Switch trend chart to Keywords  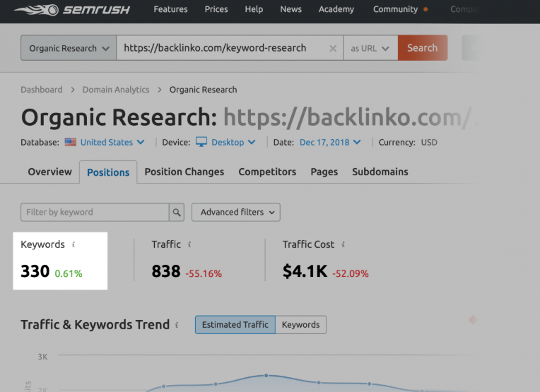[300, 324]
